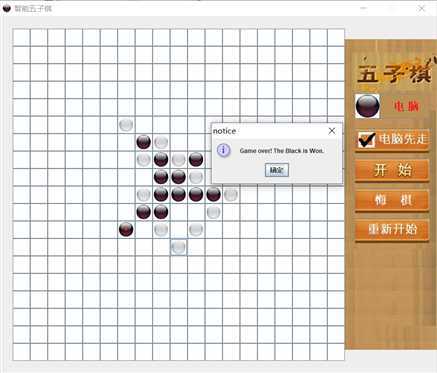The image size is (437, 373).
Task: Click the 悔棋 undo move button
Action: [392, 200]
